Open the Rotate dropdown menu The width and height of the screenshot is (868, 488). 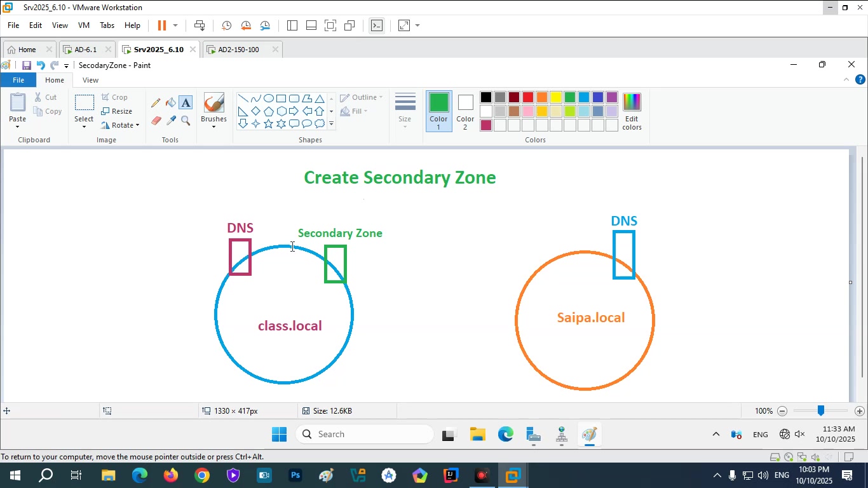point(137,125)
